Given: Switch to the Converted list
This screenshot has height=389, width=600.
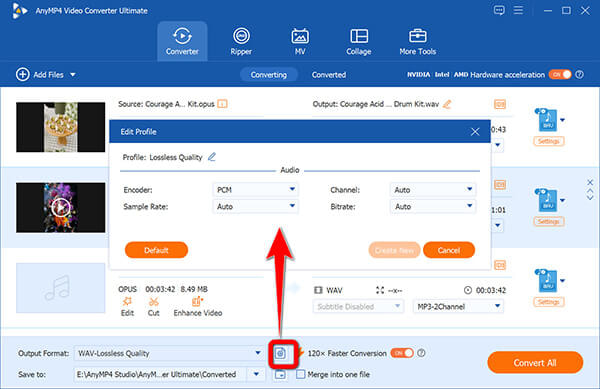Looking at the screenshot, I should pos(329,75).
